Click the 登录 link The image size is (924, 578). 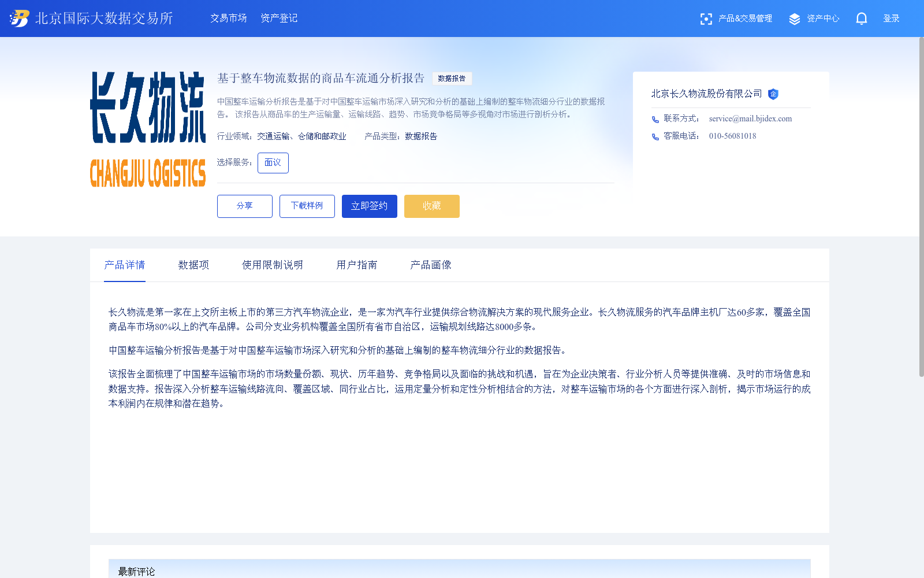891,18
